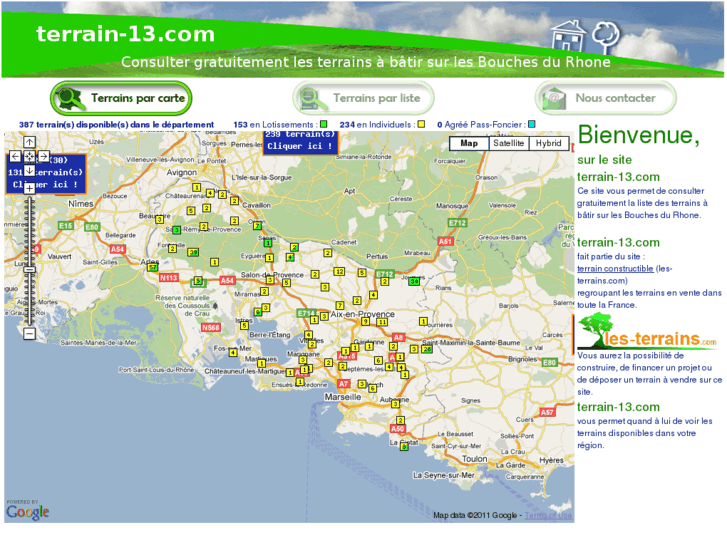Pan the map down with the arrow
Image resolution: width=727 pixels, height=545 pixels.
(x=29, y=171)
